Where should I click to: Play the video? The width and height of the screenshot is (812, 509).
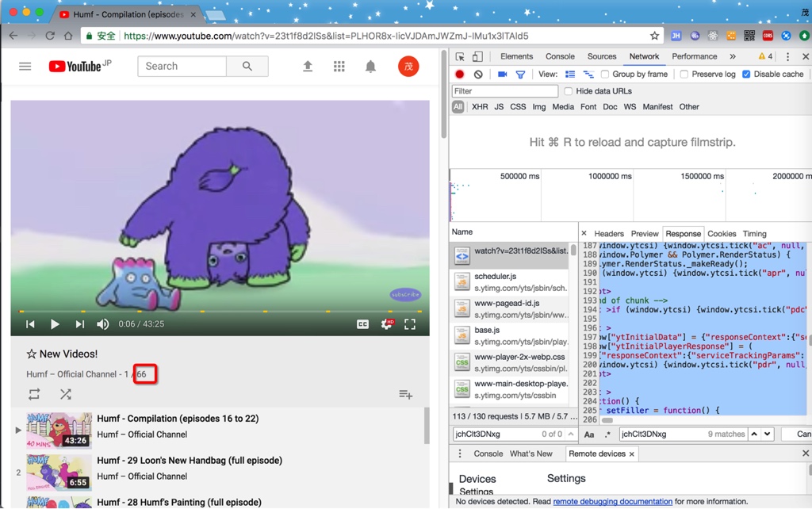55,324
